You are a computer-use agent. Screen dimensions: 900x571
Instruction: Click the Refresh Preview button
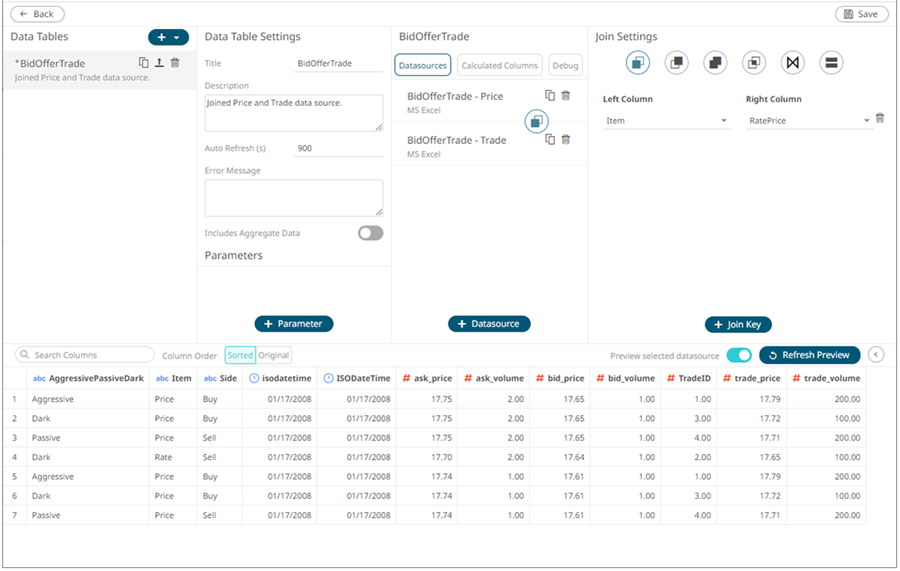point(809,355)
